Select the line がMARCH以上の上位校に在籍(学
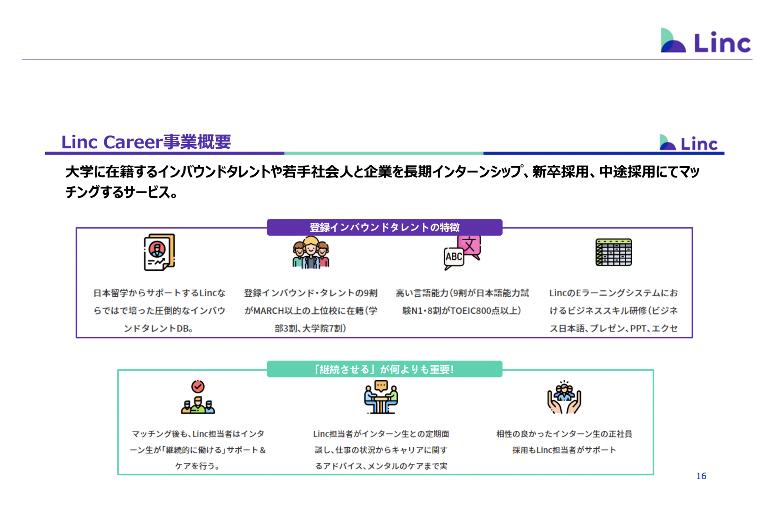The image size is (772, 532). tap(310, 311)
